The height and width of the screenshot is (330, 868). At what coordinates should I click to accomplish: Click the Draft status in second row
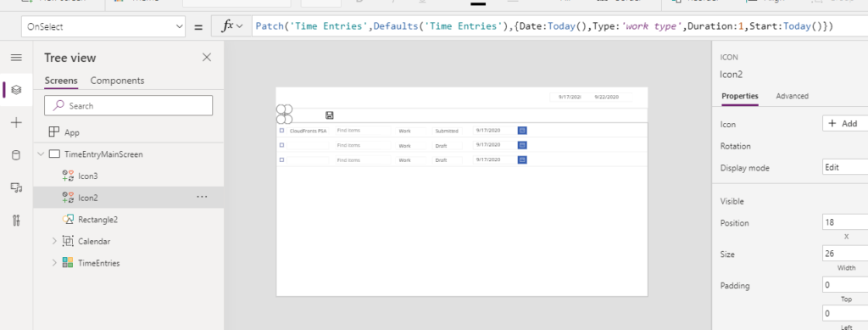point(447,146)
